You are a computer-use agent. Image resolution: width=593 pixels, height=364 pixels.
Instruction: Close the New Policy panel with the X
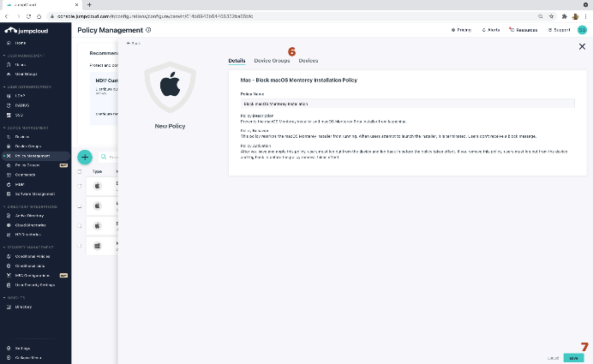tap(583, 46)
